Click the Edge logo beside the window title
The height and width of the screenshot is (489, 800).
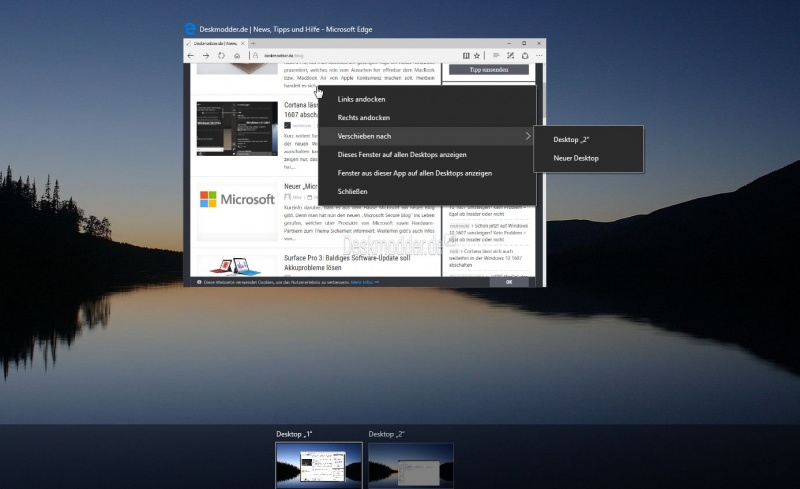click(x=190, y=29)
